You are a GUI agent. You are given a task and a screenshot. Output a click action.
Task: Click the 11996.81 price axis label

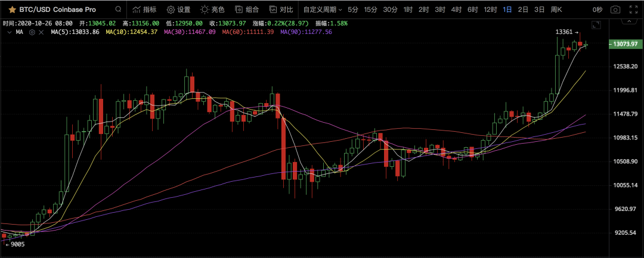[x=624, y=90]
